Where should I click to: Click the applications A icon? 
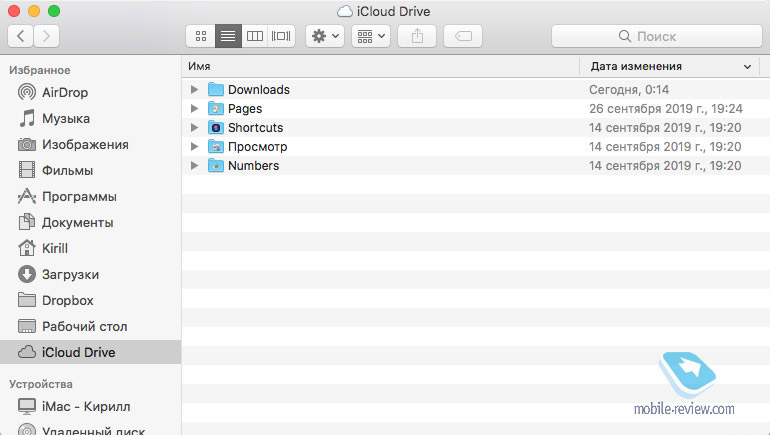pyautogui.click(x=27, y=196)
